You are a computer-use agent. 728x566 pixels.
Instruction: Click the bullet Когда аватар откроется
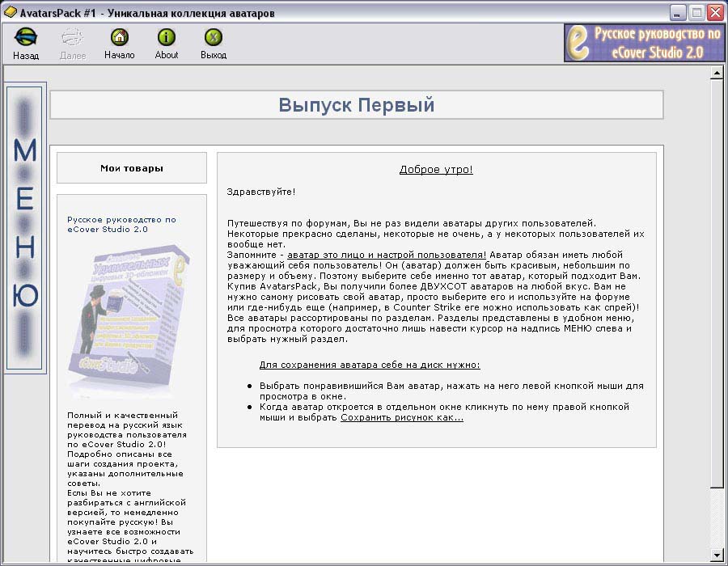pos(444,412)
